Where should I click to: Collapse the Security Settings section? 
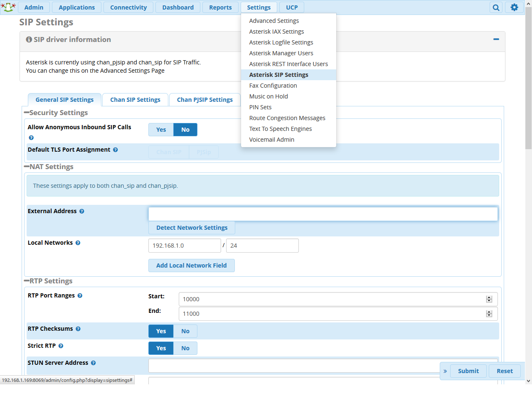pyautogui.click(x=27, y=113)
